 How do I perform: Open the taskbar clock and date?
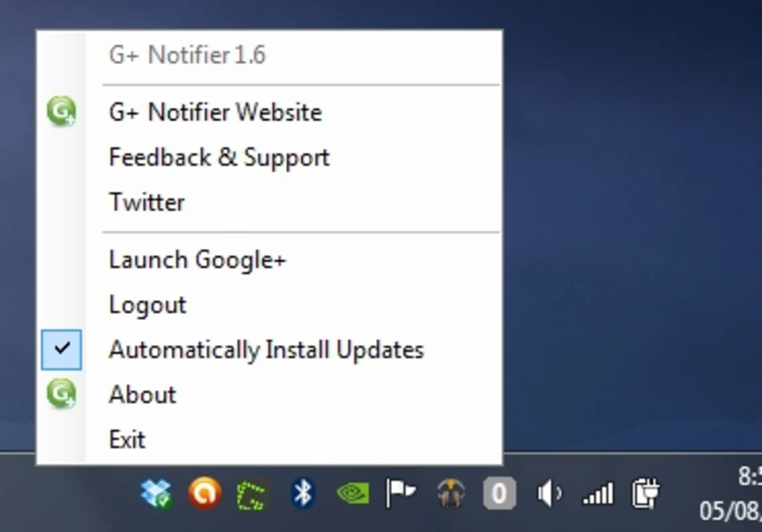pyautogui.click(x=731, y=493)
